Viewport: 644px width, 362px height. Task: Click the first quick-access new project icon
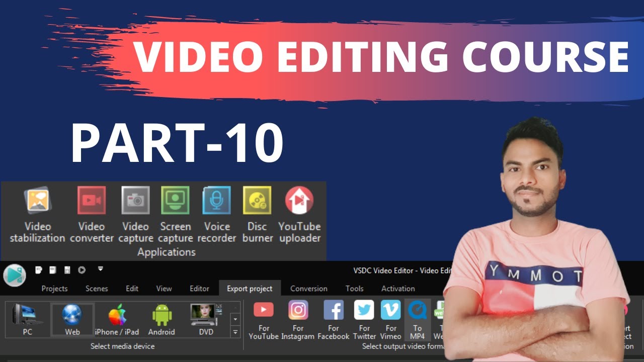(39, 270)
